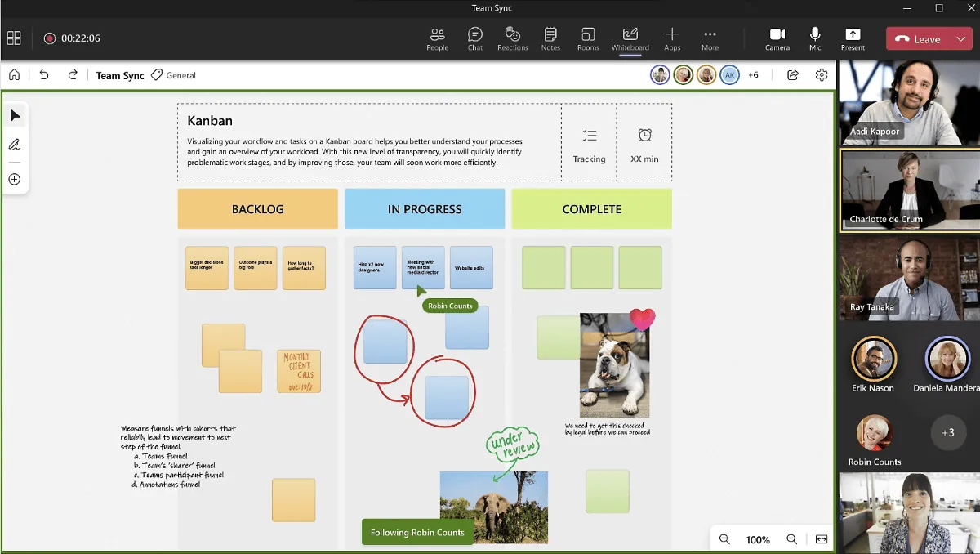This screenshot has height=554, width=980.
Task: Click the 100% zoom level
Action: pos(758,540)
